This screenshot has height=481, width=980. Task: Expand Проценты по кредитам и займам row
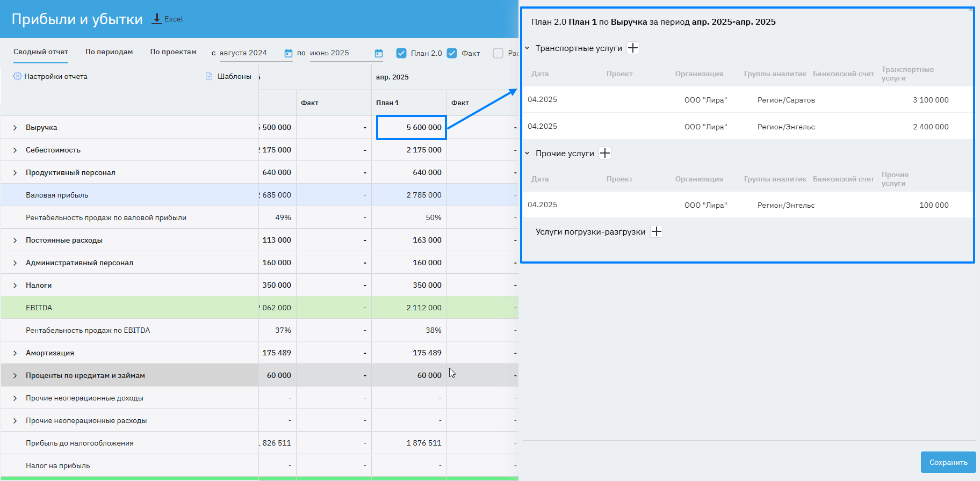(15, 376)
